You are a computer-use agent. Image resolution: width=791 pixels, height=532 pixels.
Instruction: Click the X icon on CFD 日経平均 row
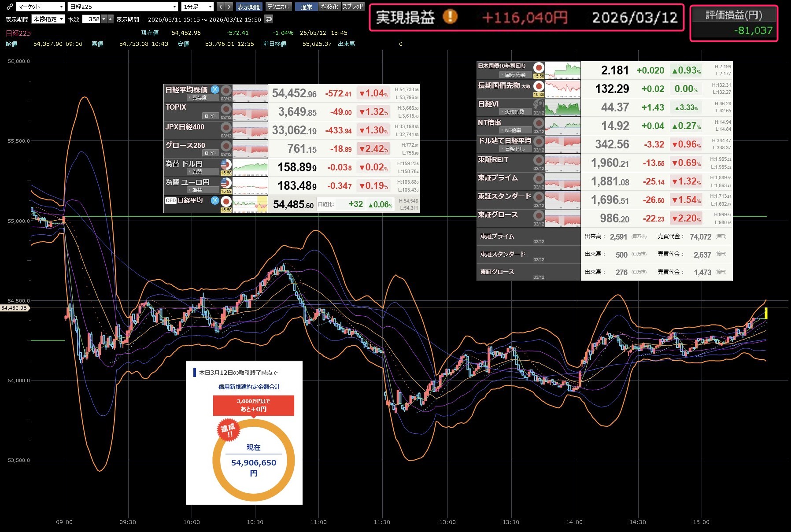[x=215, y=200]
